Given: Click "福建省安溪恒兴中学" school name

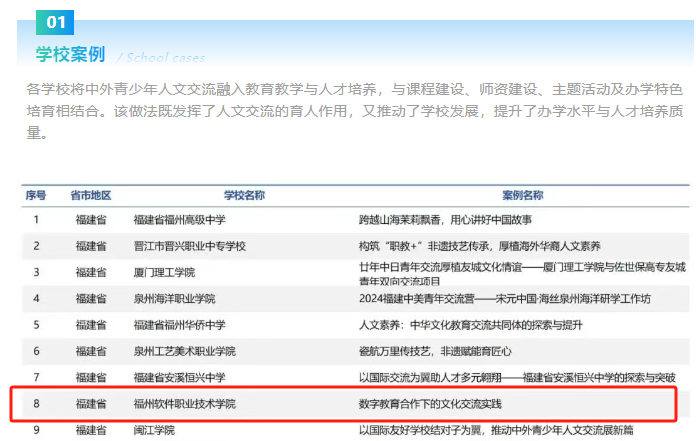Looking at the screenshot, I should pos(180,377).
